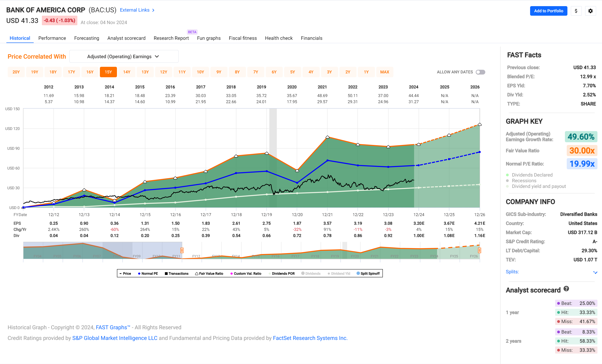Switch to the Historical tab
602x364 pixels.
(x=20, y=38)
